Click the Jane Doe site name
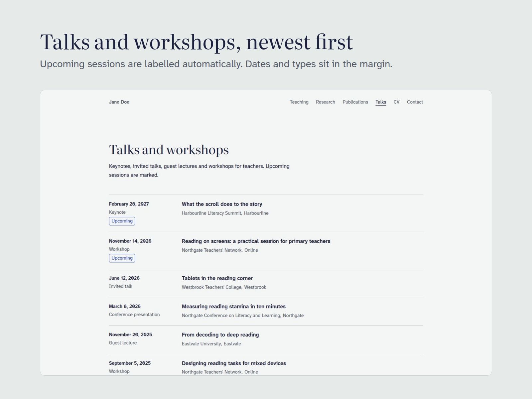Image resolution: width=532 pixels, height=399 pixels. [x=119, y=102]
